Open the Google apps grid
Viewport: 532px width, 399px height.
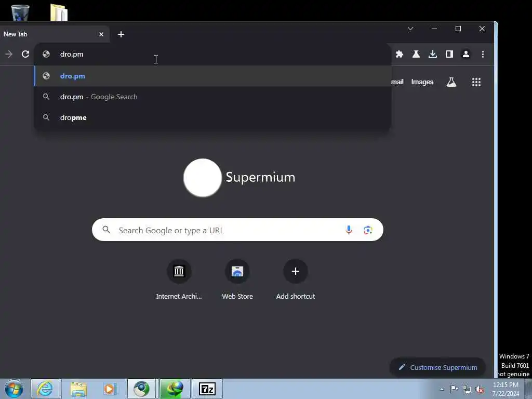click(476, 82)
